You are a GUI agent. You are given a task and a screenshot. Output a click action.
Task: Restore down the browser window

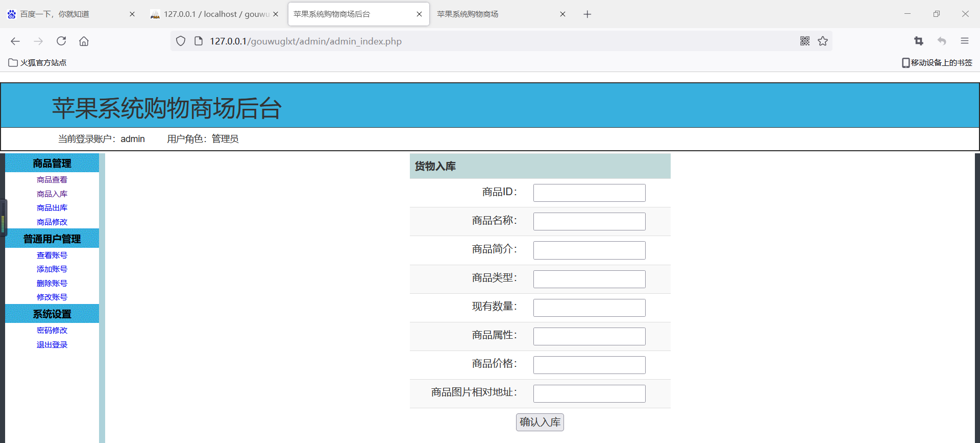click(x=937, y=14)
